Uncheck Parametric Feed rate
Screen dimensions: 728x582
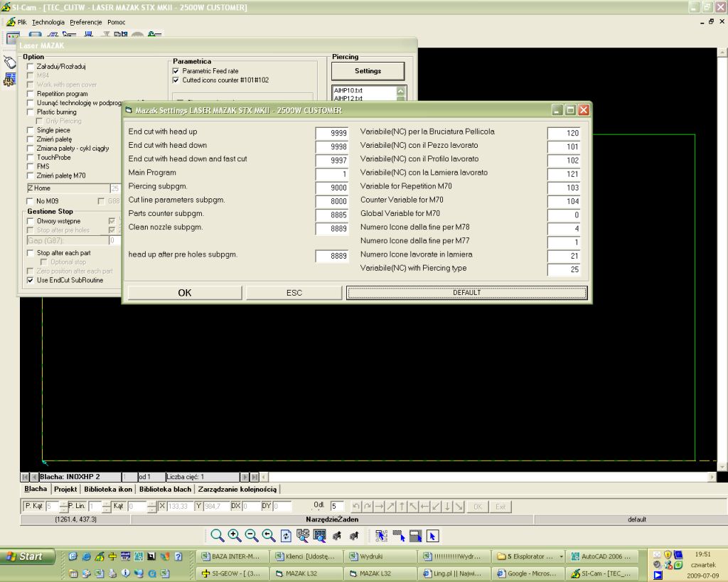(x=176, y=72)
